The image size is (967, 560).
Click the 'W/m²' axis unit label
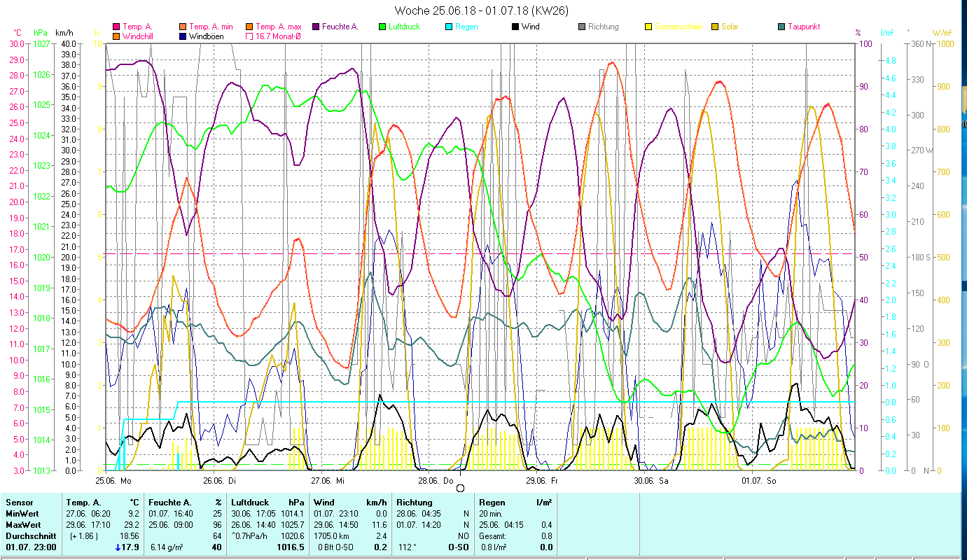click(x=941, y=32)
